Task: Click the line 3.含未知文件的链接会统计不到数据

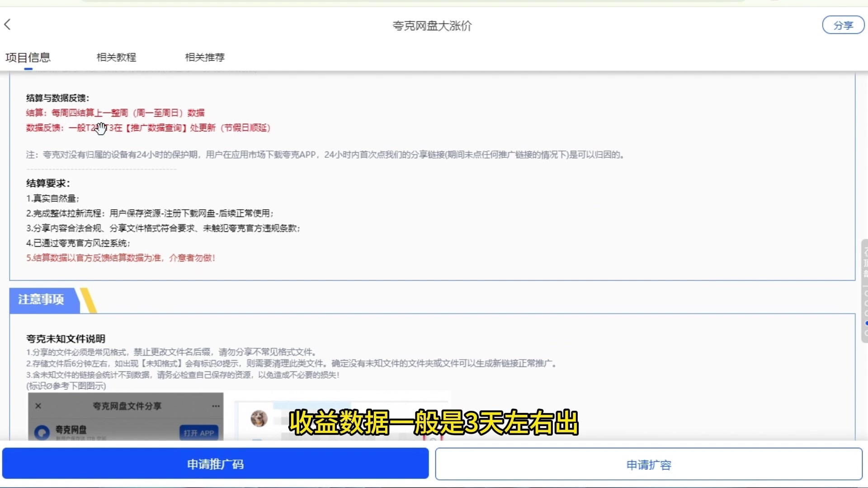Action: coord(183,375)
